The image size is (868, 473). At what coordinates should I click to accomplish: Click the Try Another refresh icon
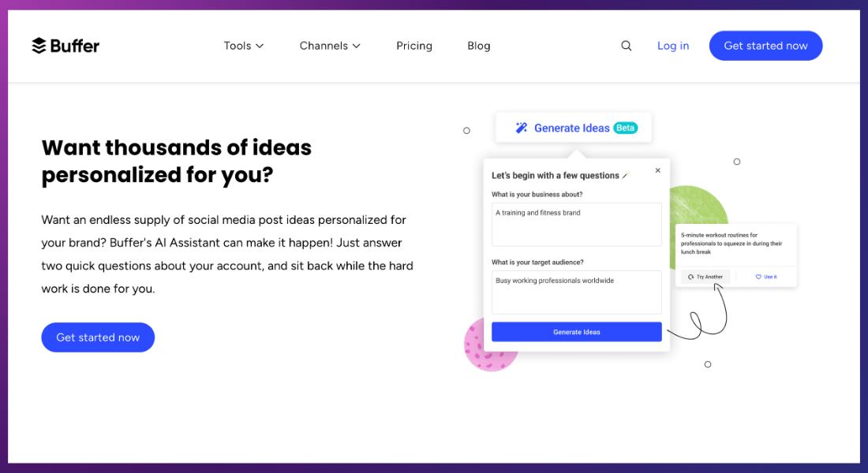pos(691,277)
